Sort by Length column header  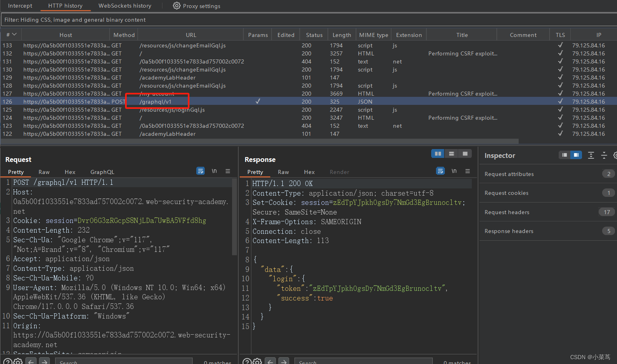(x=342, y=35)
